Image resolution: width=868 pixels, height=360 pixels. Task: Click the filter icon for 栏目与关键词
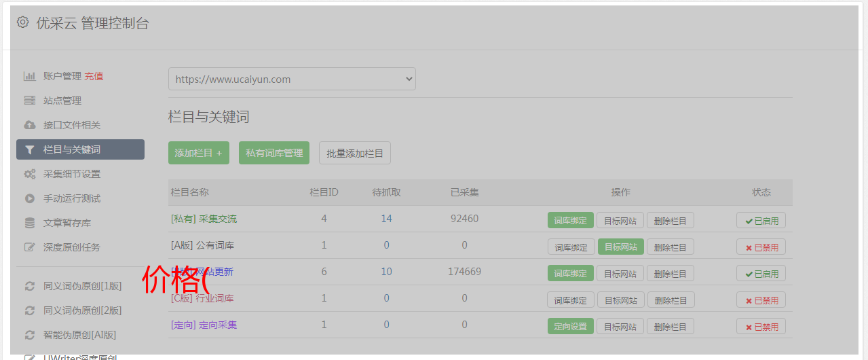pos(30,149)
